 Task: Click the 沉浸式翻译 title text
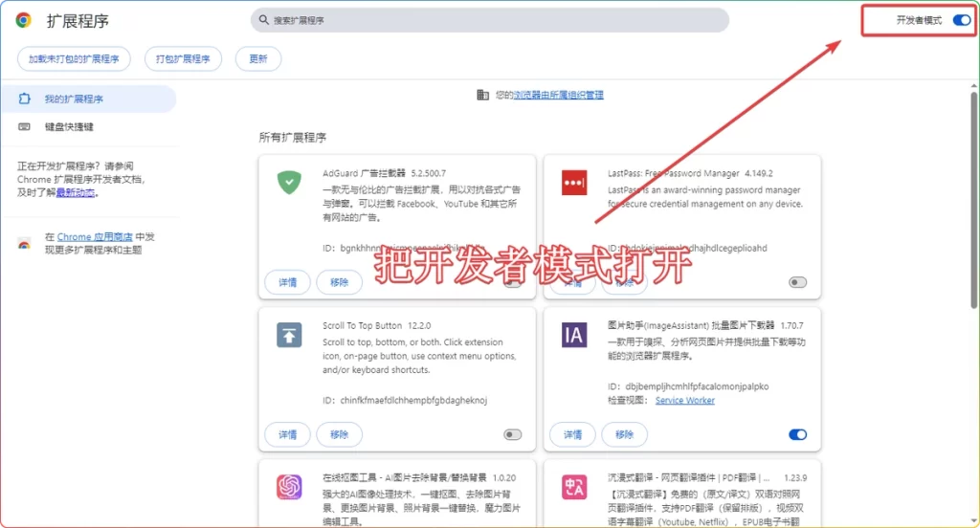(x=689, y=478)
